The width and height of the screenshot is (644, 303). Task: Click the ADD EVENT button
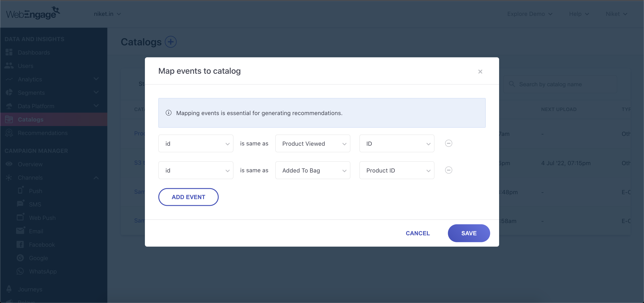click(188, 197)
